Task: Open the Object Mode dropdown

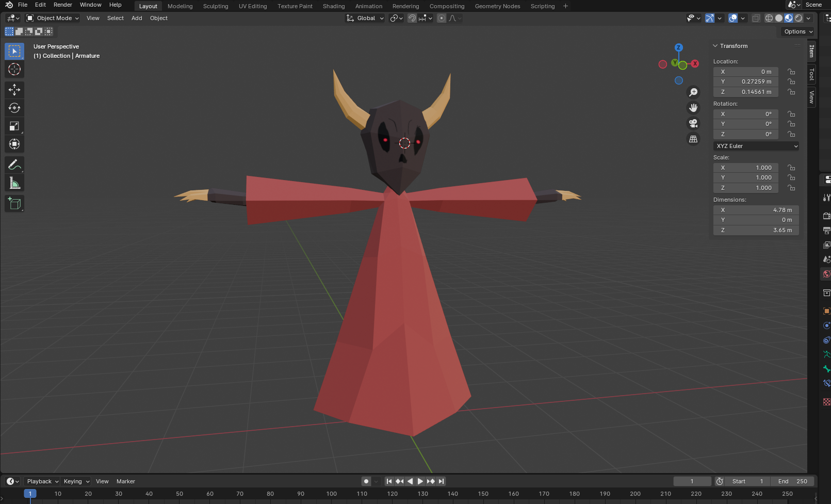Action: 53,18
